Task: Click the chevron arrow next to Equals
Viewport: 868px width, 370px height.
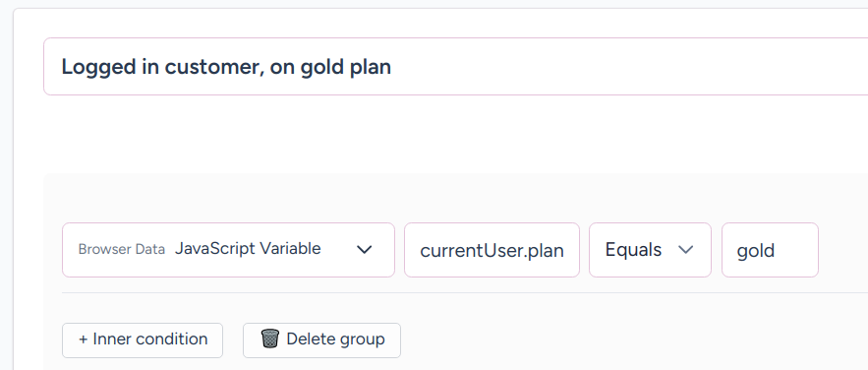Action: click(x=685, y=250)
